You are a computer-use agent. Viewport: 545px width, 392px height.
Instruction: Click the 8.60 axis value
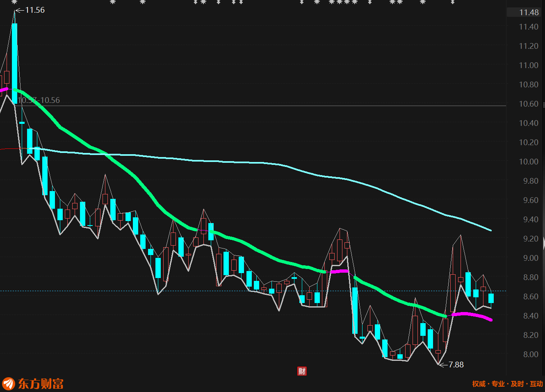[x=531, y=296]
